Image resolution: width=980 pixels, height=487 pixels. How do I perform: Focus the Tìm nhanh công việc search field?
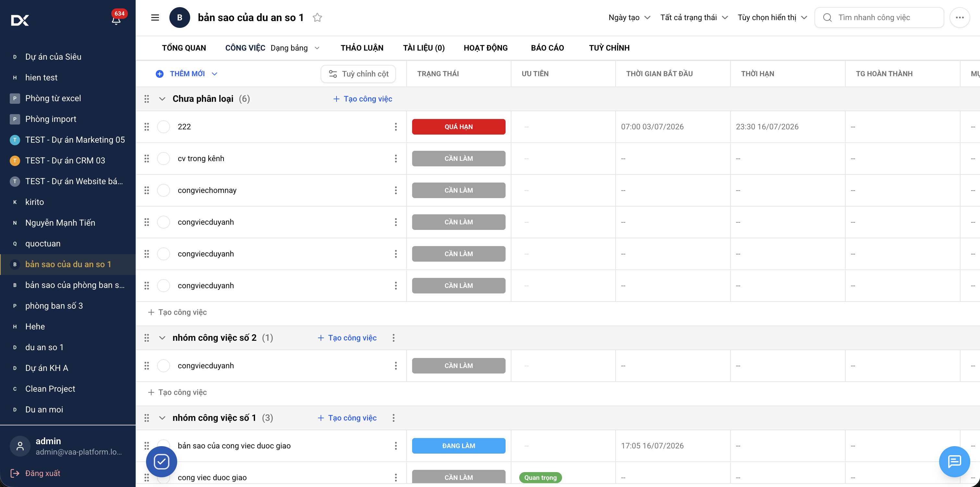tap(879, 18)
